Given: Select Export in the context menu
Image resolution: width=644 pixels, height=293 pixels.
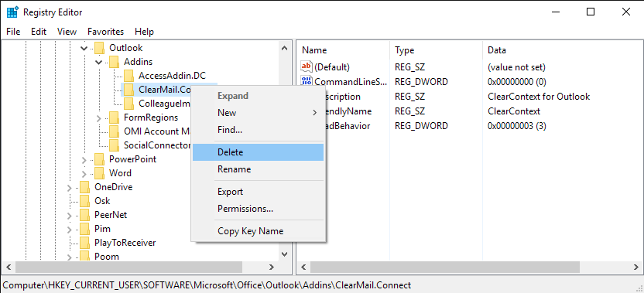Looking at the screenshot, I should [258, 192].
